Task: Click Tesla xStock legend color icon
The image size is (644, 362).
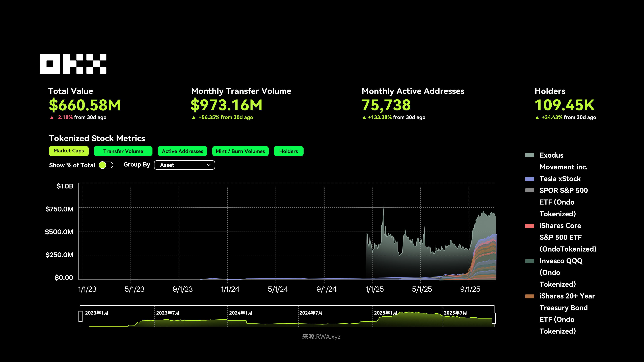Action: [529, 179]
